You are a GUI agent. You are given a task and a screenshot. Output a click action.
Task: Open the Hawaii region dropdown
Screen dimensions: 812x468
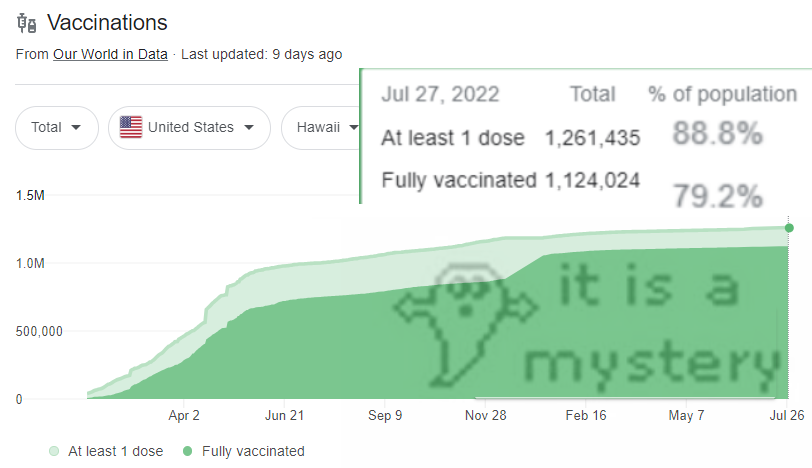(321, 128)
